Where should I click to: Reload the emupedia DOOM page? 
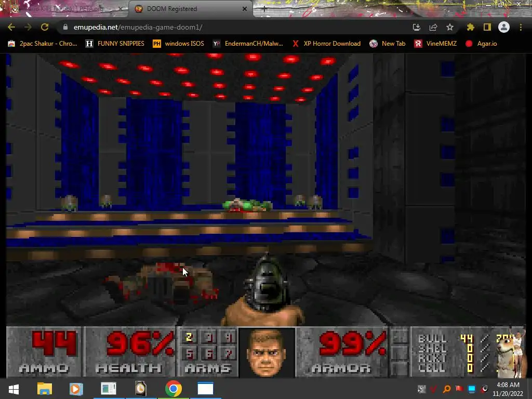pyautogui.click(x=45, y=27)
